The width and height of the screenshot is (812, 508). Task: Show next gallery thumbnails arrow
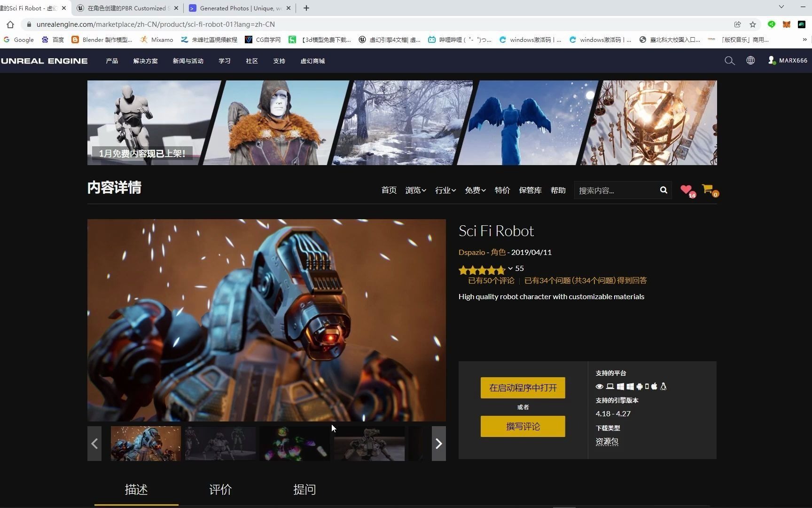click(439, 444)
